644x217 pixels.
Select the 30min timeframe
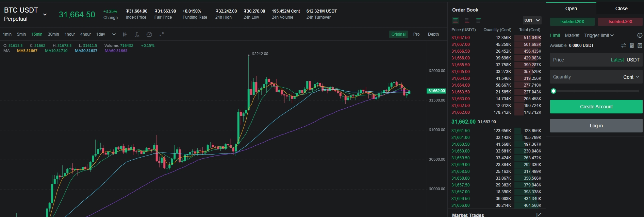53,34
